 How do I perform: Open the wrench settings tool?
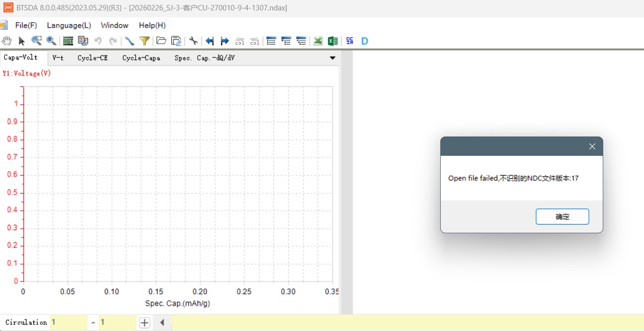[x=193, y=41]
